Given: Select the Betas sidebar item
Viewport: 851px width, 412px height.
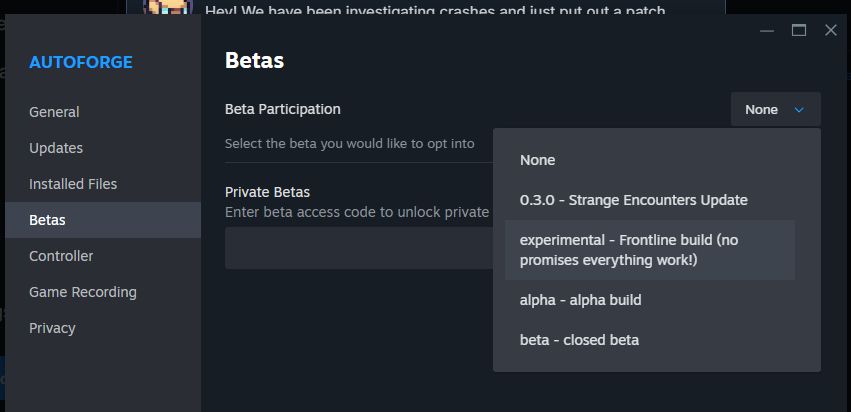Looking at the screenshot, I should coord(103,220).
